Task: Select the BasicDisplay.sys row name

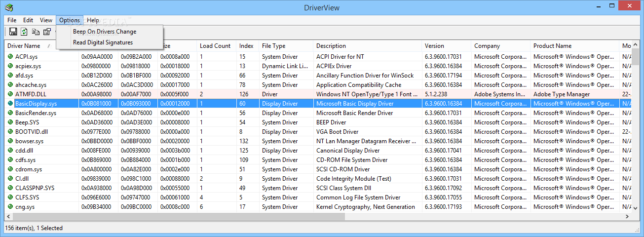Action: pos(36,104)
